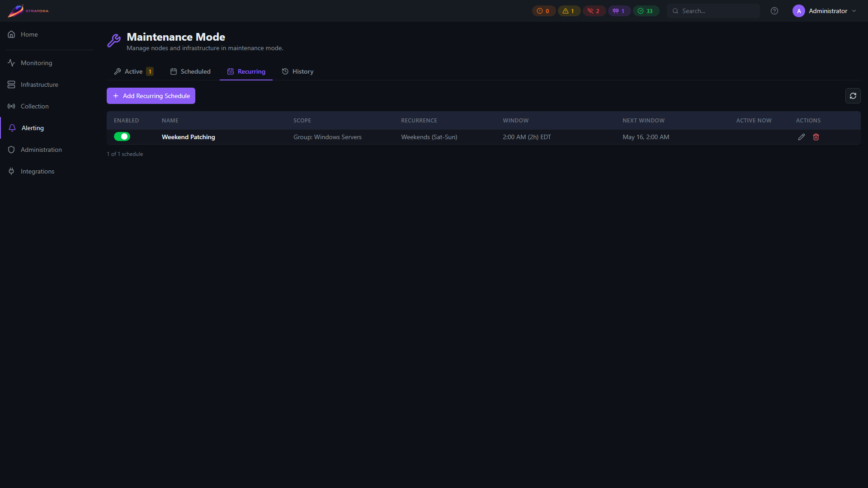The height and width of the screenshot is (488, 868).
Task: Focus the Search input field
Action: (x=713, y=11)
